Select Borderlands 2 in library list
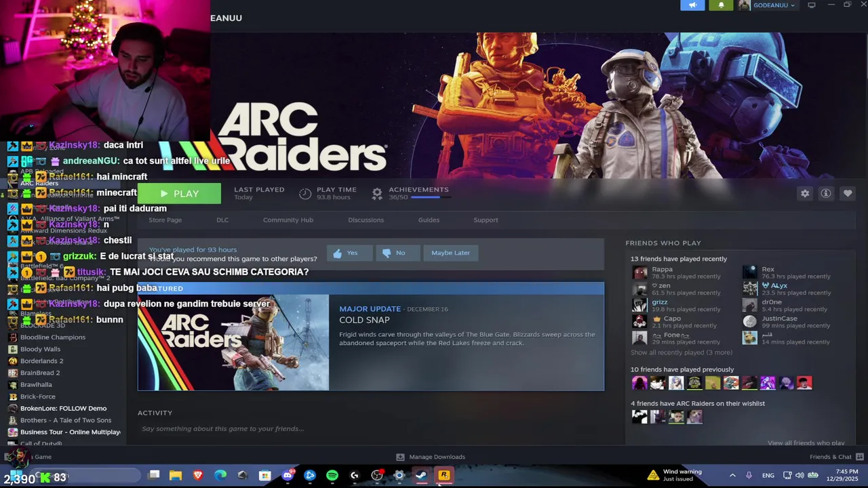The image size is (868, 488). [41, 361]
